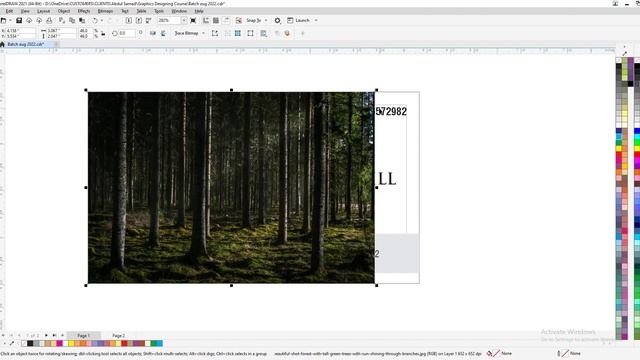
Task: Click the Export icon in the toolbar
Action: pyautogui.click(x=139, y=20)
